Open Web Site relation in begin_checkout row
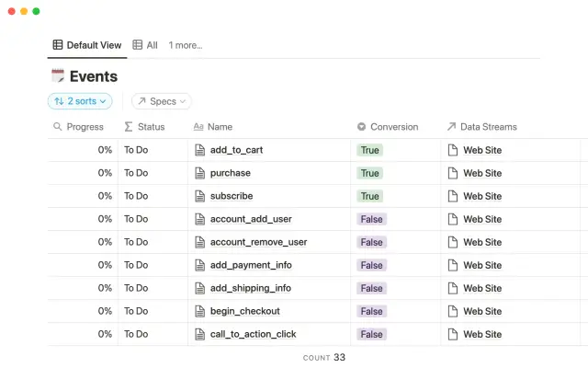Viewport: 588px width, 368px height. (482, 311)
